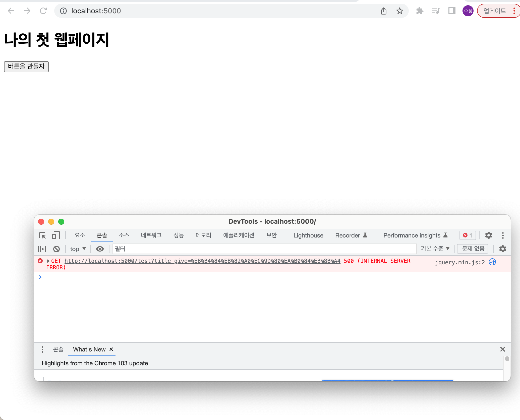Select the 콘솔 tab in the drawer
Viewport: 520px width, 420px height.
click(58, 349)
